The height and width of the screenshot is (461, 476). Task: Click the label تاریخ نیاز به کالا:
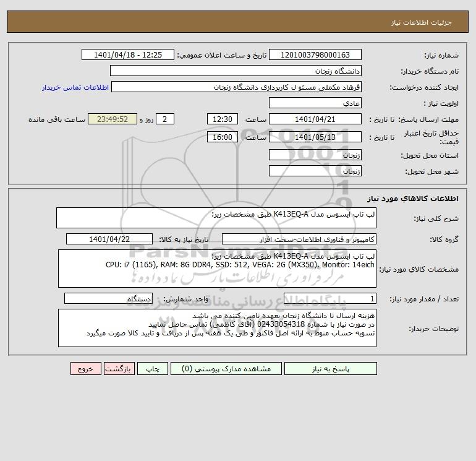pos(184,239)
